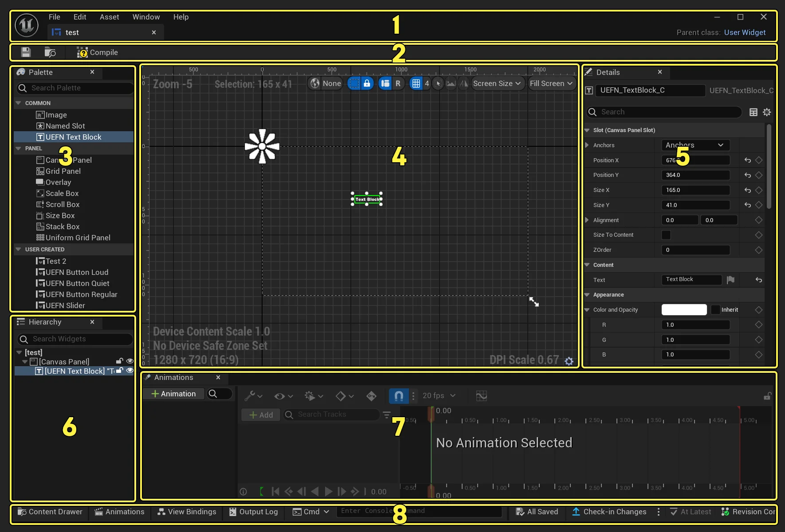The width and height of the screenshot is (785, 532).
Task: Click the Size X value field
Action: (x=695, y=190)
